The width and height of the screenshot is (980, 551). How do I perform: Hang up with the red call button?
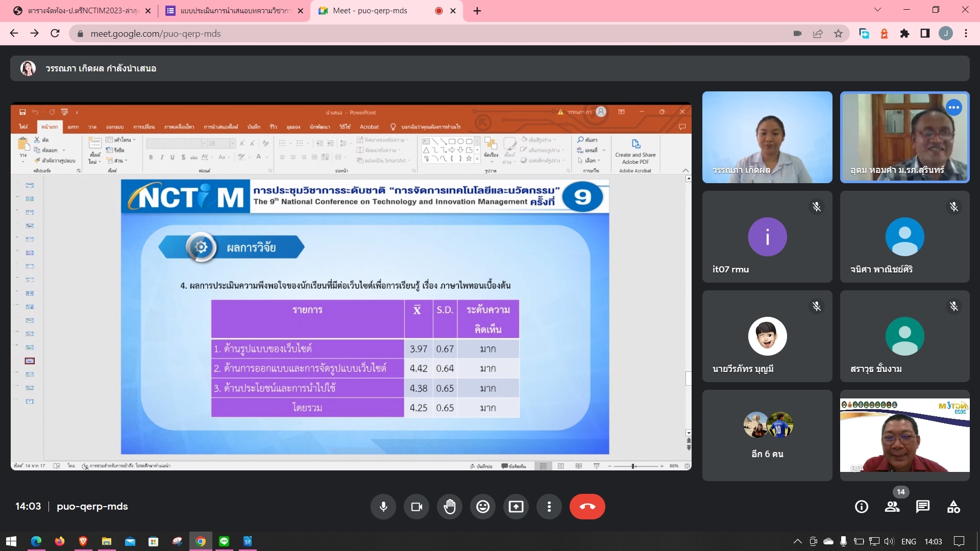pos(587,507)
